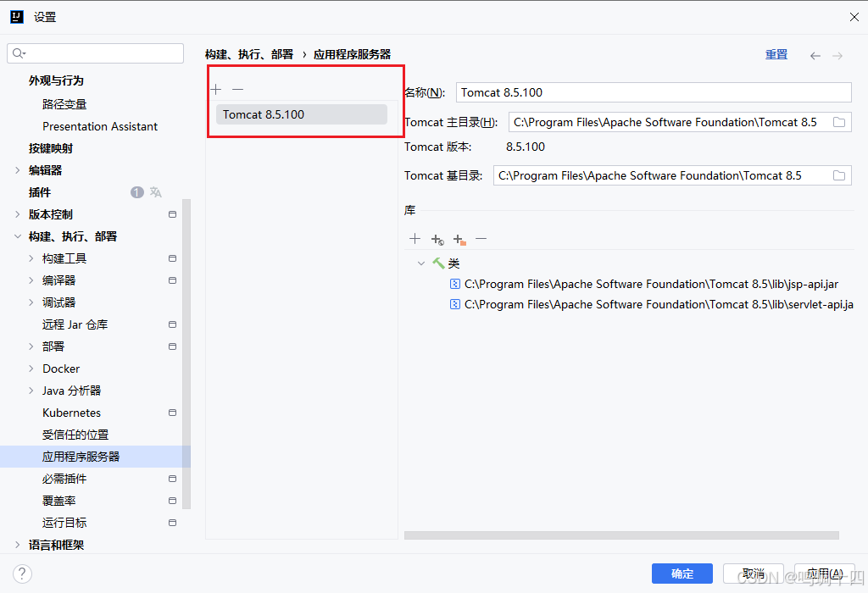Click 应用(A) to apply changes
Screen dimensions: 868x593
click(825, 574)
